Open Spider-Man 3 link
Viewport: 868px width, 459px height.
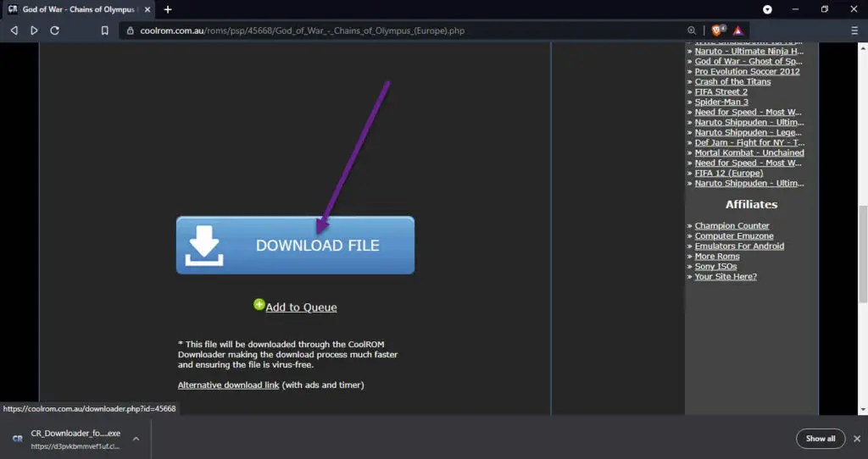pos(721,102)
